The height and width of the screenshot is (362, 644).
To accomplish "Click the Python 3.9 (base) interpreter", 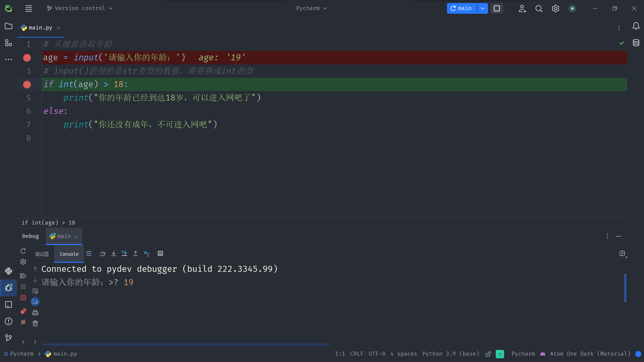I will 450,354.
